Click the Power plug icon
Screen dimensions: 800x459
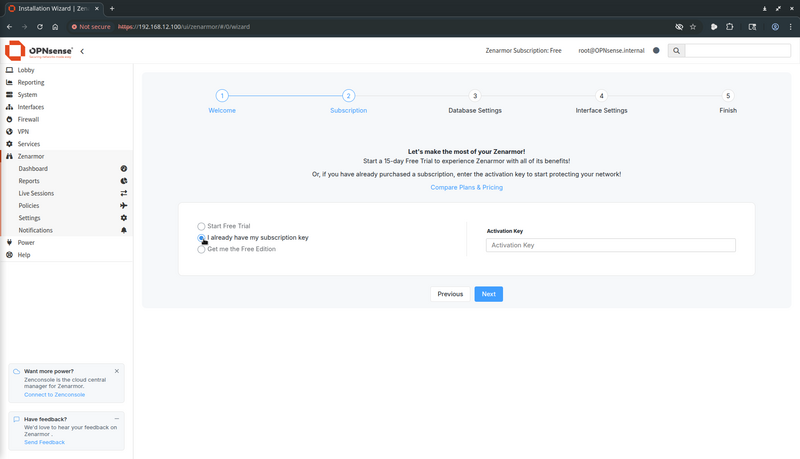(x=9, y=242)
